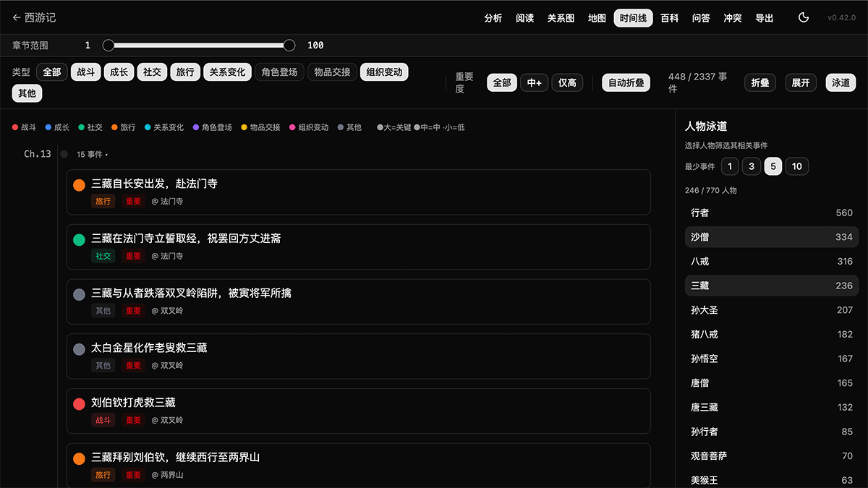Select the 百科 menu item

point(670,17)
